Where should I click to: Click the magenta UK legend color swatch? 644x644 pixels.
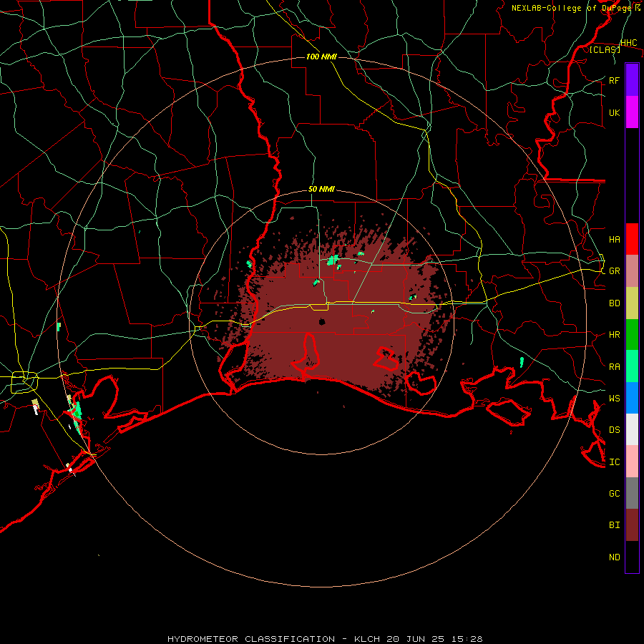(x=632, y=112)
